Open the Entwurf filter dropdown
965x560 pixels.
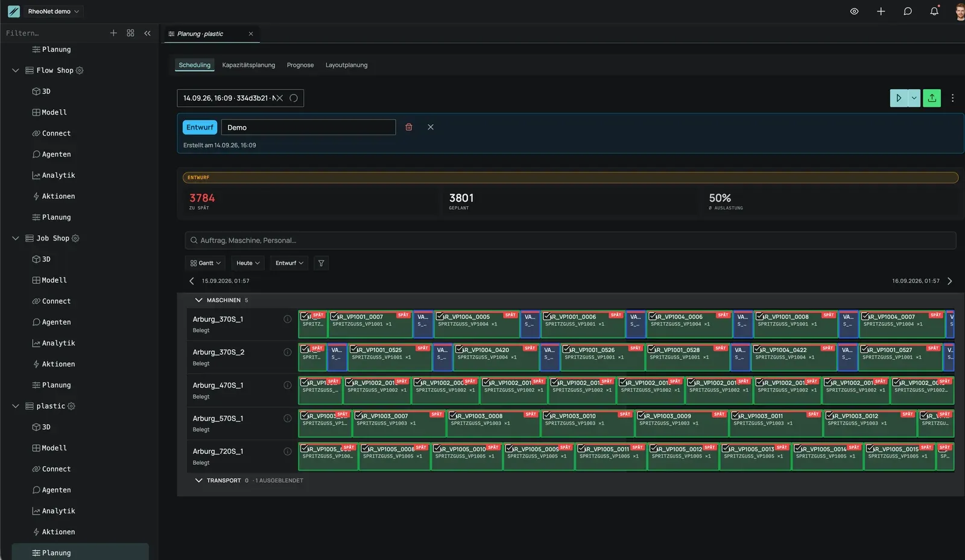[289, 263]
